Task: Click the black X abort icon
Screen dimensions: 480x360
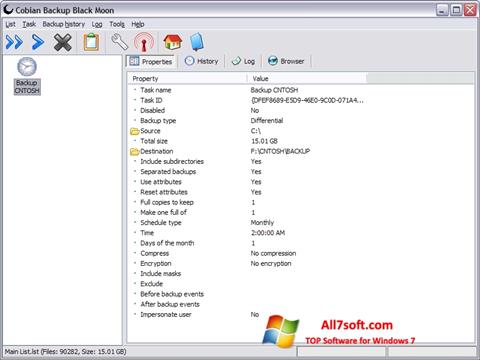Action: (x=63, y=42)
